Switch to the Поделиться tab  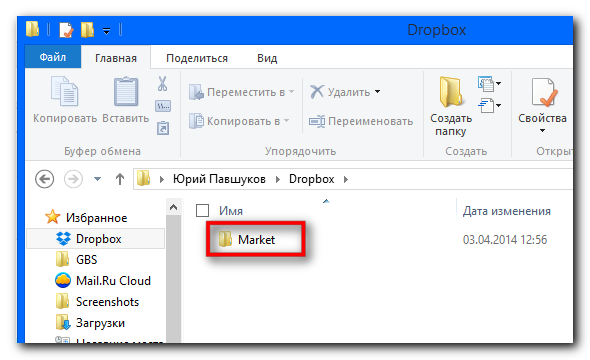click(197, 58)
